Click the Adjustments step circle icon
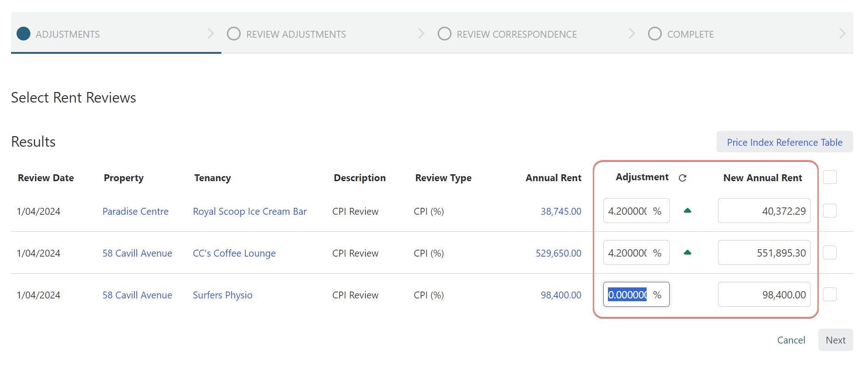868x378 pixels. [23, 34]
